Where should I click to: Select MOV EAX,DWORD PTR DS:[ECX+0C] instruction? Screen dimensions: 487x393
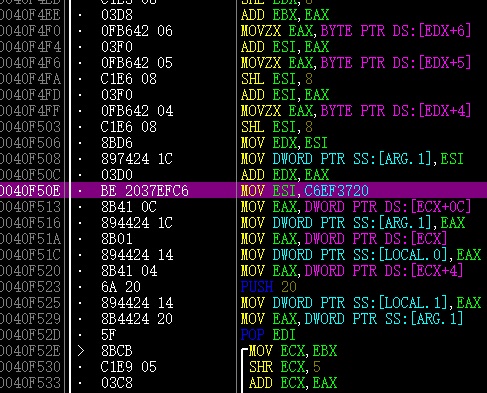point(356,207)
